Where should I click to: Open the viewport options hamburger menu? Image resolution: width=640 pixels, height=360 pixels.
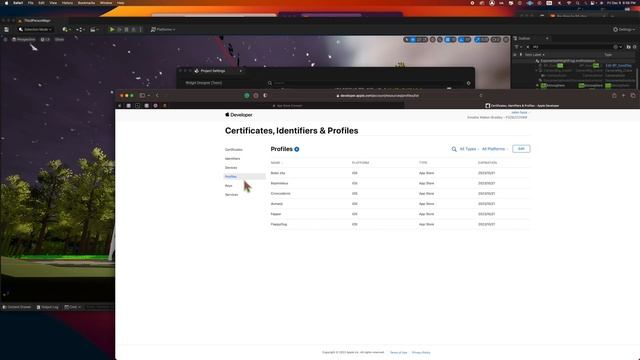pyautogui.click(x=5, y=40)
